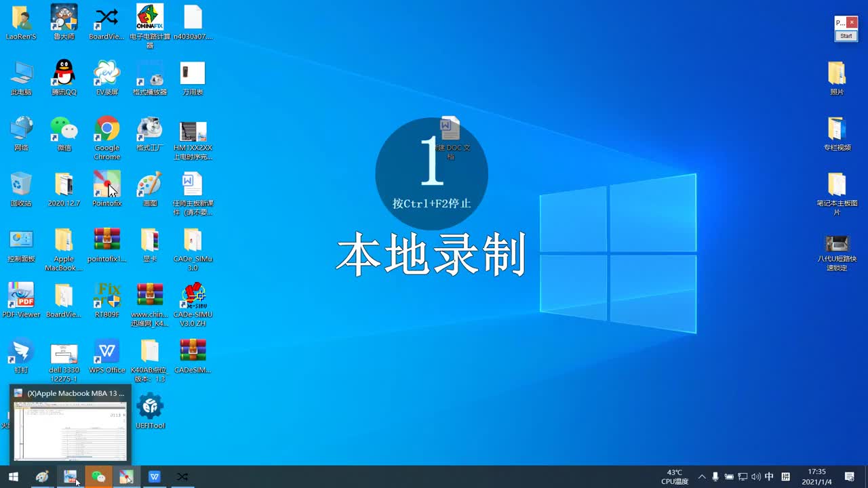Select the 任师主板新课件 Word document
Screen dimensions: 868x488
(193, 194)
